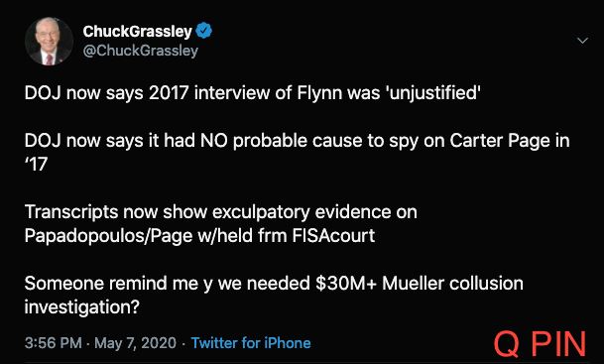Click the word FISAcourt in the tweet
Screen dimensions: 604x364
[333, 236]
